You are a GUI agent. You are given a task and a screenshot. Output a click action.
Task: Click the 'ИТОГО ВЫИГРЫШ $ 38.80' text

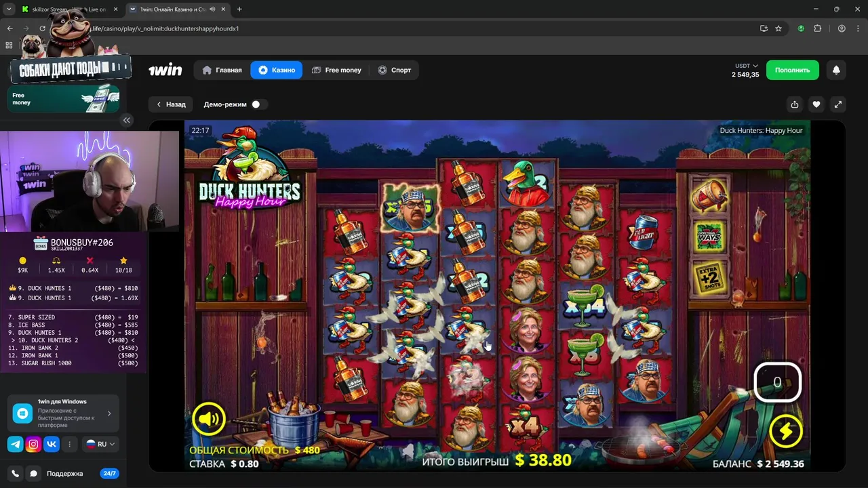pyautogui.click(x=497, y=460)
